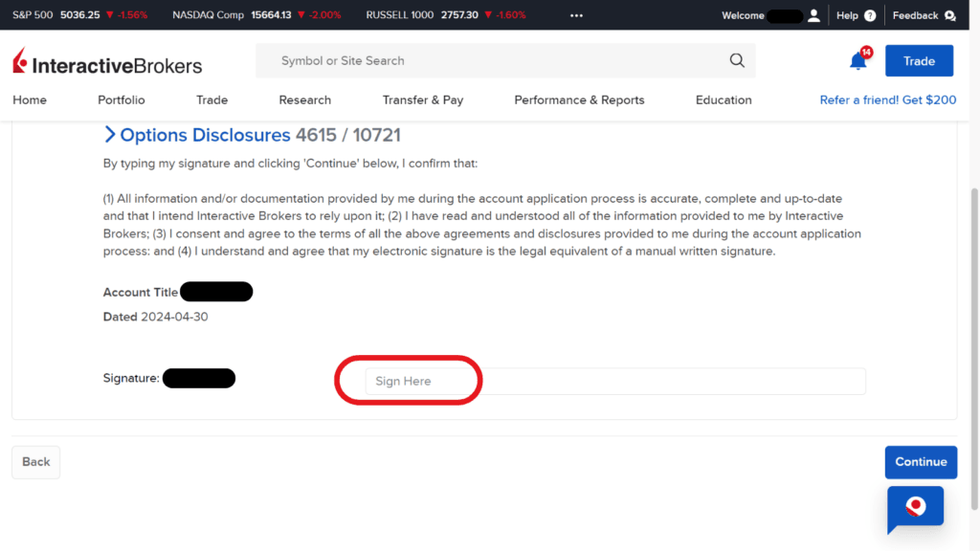Open the notifications bell

tap(858, 61)
